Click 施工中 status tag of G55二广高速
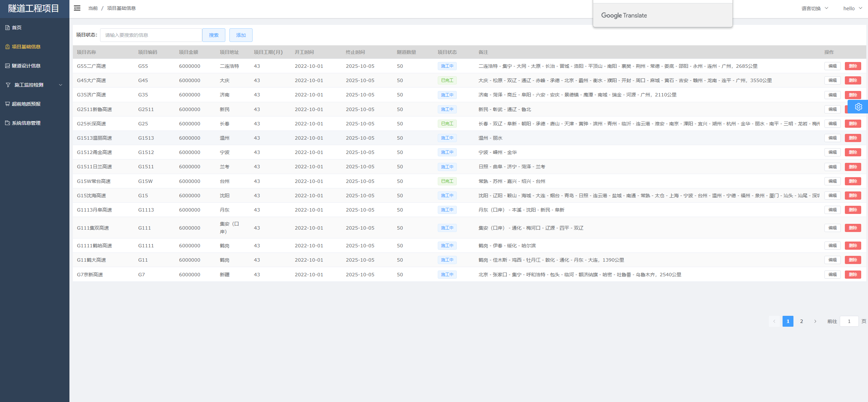The image size is (868, 402). [x=447, y=66]
